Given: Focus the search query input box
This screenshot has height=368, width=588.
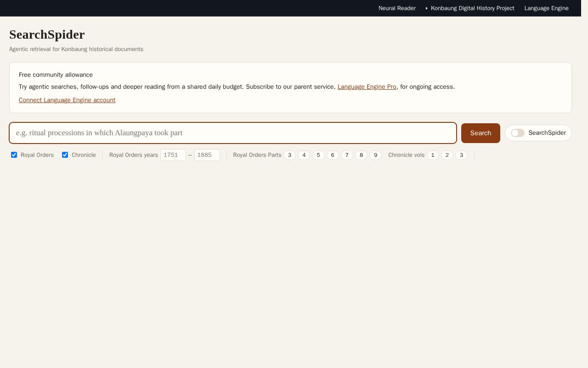Looking at the screenshot, I should 233,133.
